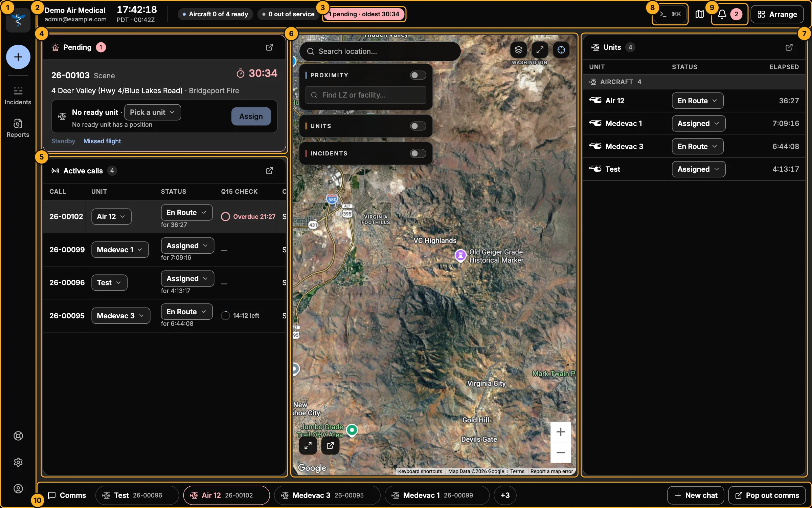Image resolution: width=812 pixels, height=508 pixels.
Task: Open the map layers icon
Action: click(518, 50)
